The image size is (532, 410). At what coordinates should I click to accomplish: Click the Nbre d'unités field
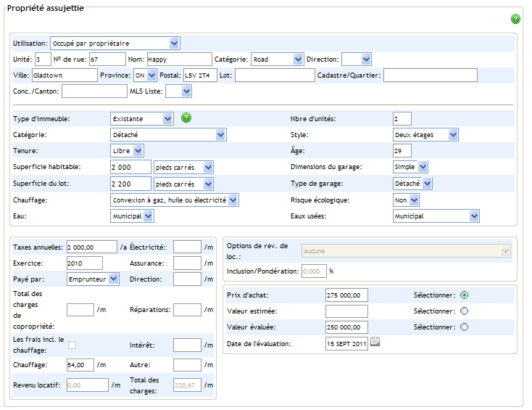[402, 119]
